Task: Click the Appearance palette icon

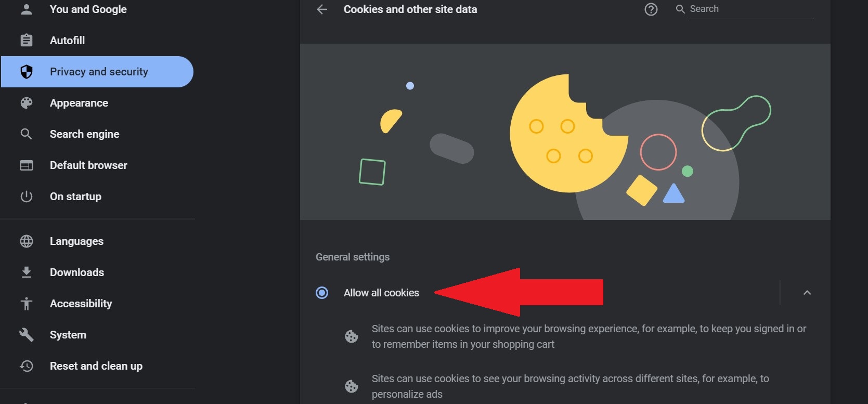Action: click(x=27, y=103)
